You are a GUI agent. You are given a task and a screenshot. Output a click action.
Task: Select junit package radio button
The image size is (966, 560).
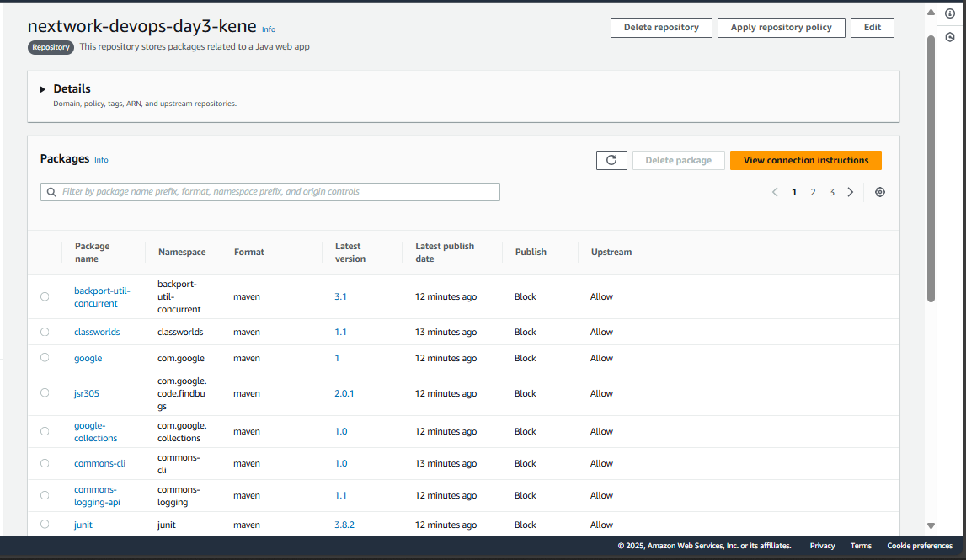(x=45, y=525)
